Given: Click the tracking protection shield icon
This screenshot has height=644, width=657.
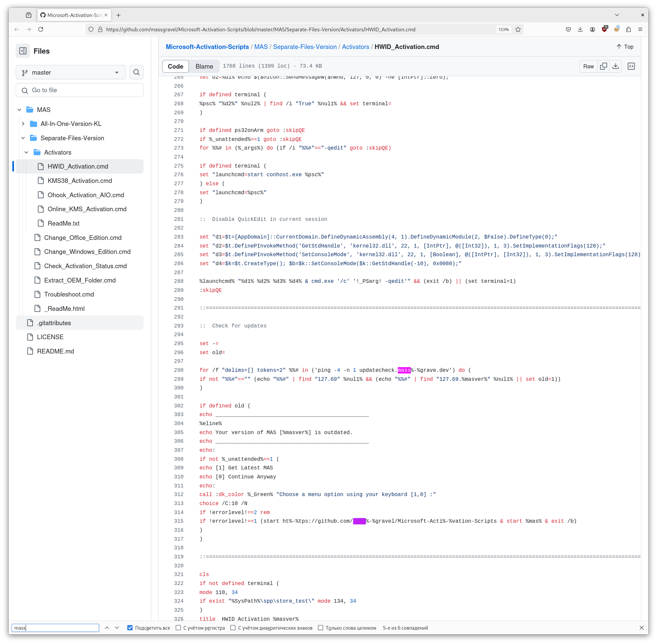Looking at the screenshot, I should (x=91, y=29).
